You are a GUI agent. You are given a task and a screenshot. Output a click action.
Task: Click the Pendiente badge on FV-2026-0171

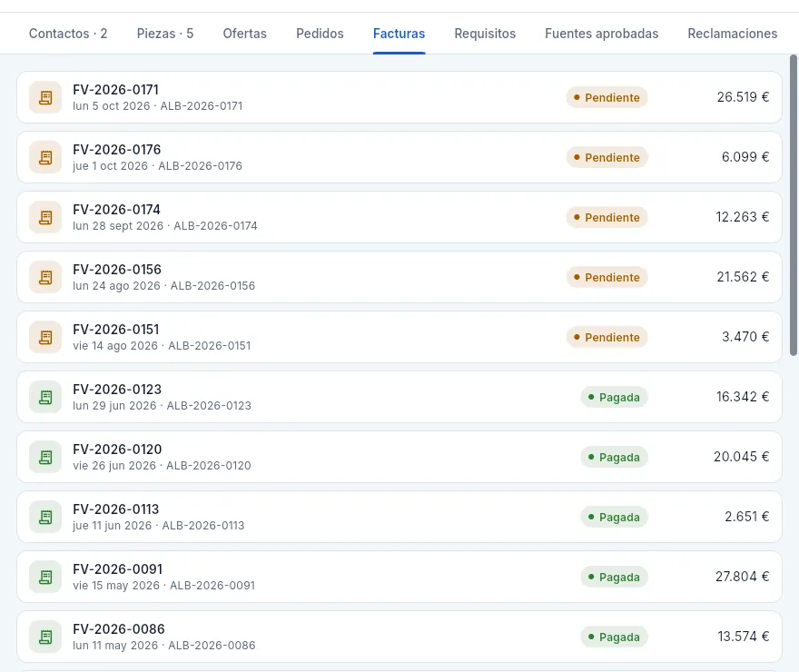point(607,97)
